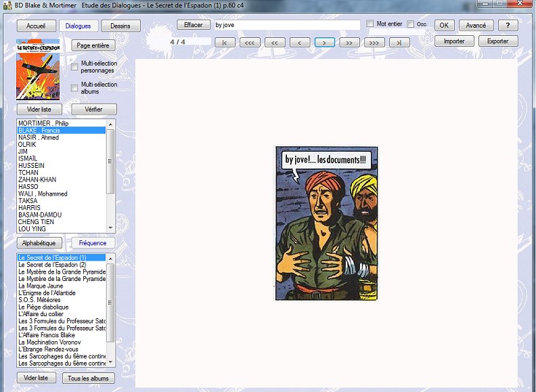The image size is (536, 392).
Task: Select LOU YING in the characters list
Action: click(62, 229)
